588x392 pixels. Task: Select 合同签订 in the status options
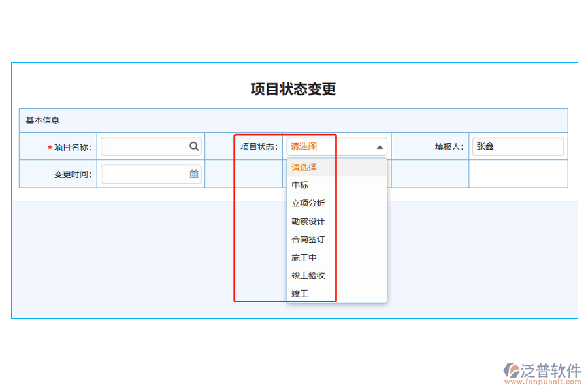pyautogui.click(x=304, y=239)
